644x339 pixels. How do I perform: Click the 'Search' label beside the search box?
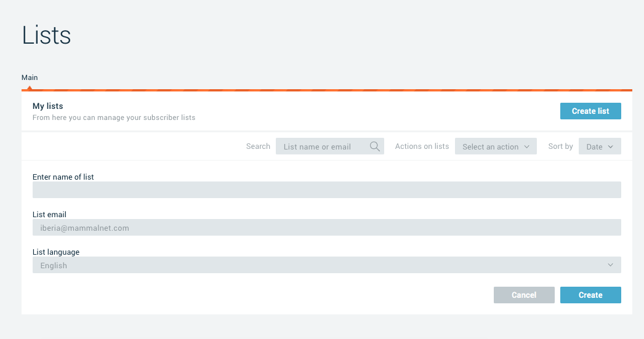coord(258,146)
